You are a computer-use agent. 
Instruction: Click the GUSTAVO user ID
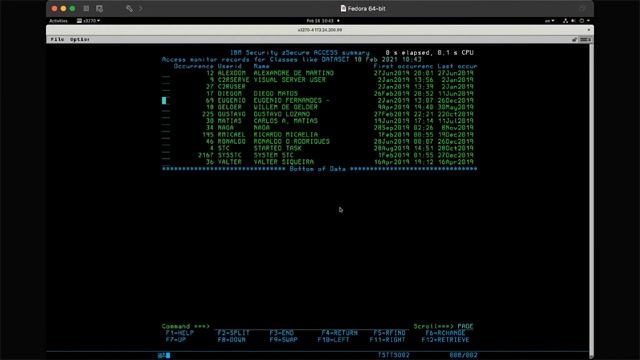tap(231, 114)
